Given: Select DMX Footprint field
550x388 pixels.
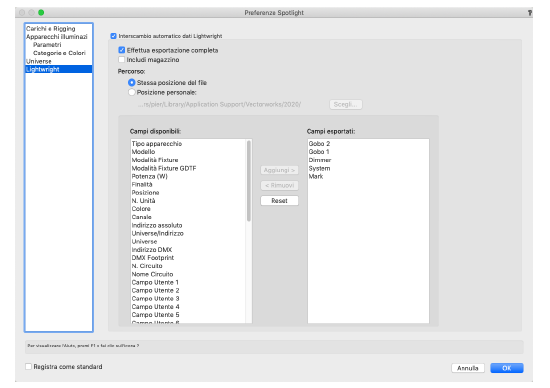Looking at the screenshot, I should pos(188,257).
